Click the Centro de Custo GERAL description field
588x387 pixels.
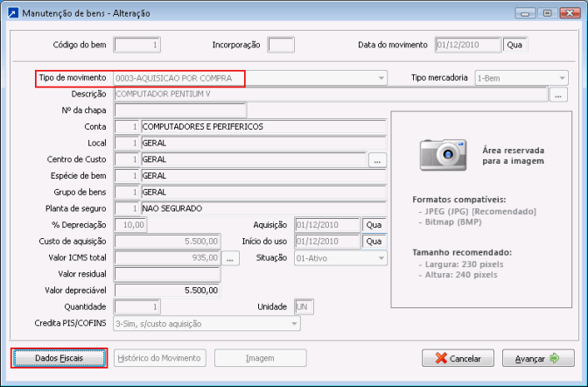254,159
